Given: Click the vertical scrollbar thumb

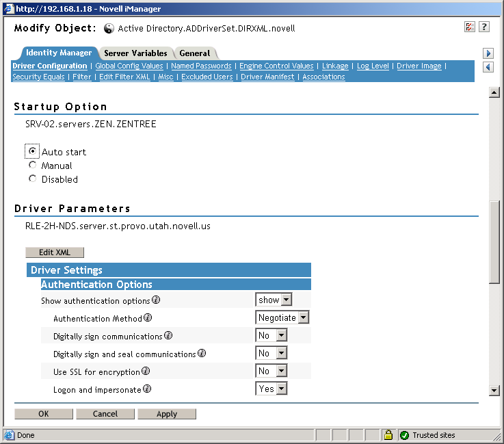Looking at the screenshot, I should coord(494,241).
